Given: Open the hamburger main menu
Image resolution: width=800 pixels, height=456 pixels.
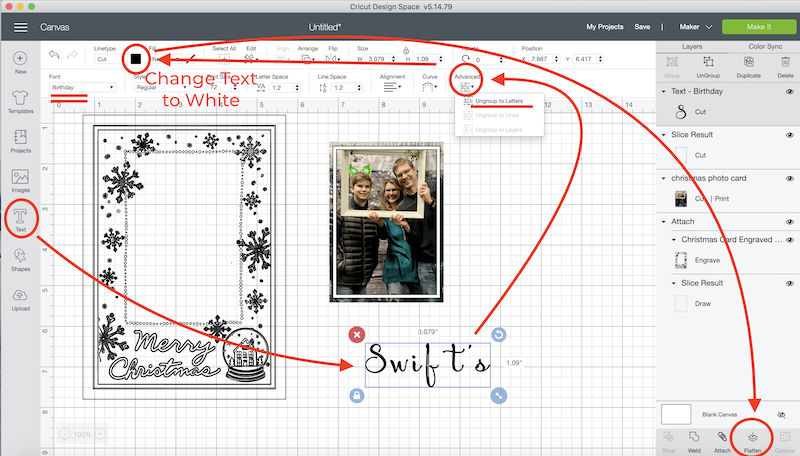Looking at the screenshot, I should [x=20, y=27].
